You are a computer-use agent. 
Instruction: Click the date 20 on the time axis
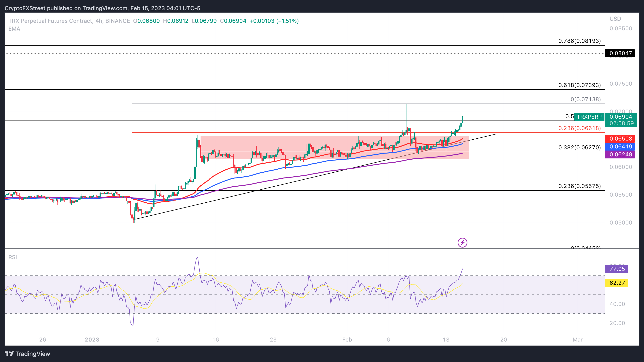point(503,339)
